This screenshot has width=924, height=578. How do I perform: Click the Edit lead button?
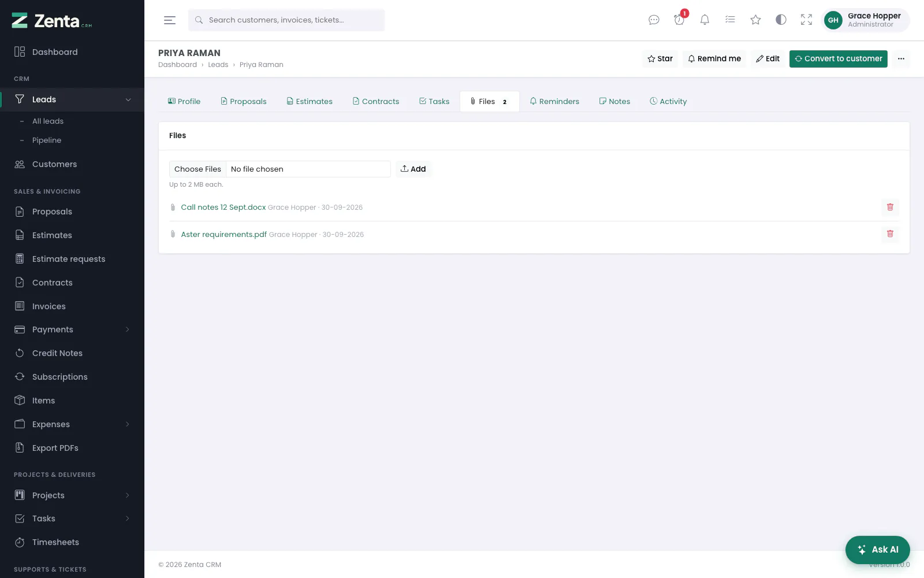768,58
